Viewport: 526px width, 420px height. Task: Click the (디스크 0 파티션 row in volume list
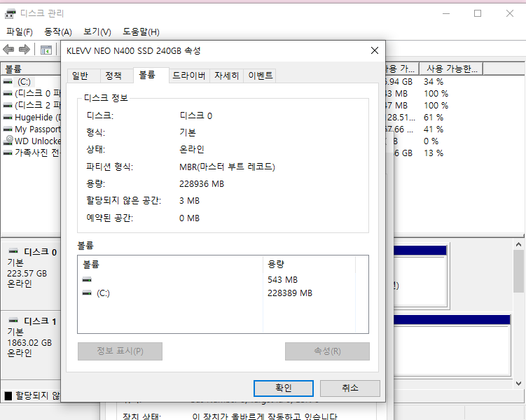(32, 94)
